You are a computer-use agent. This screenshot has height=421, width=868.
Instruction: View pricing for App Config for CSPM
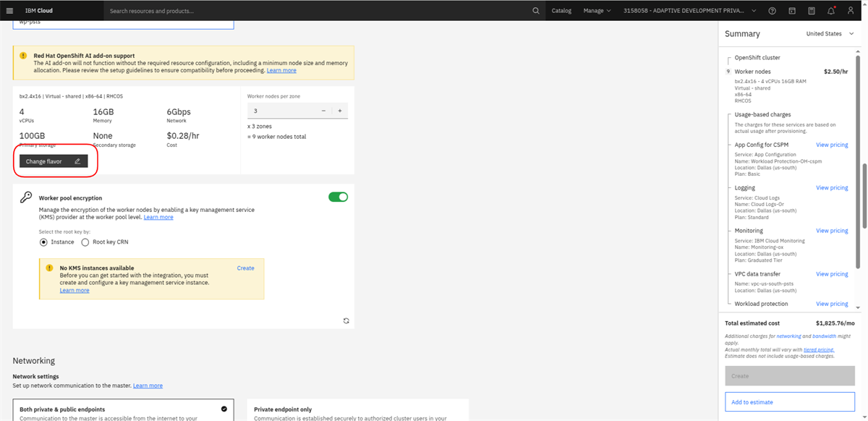tap(832, 145)
